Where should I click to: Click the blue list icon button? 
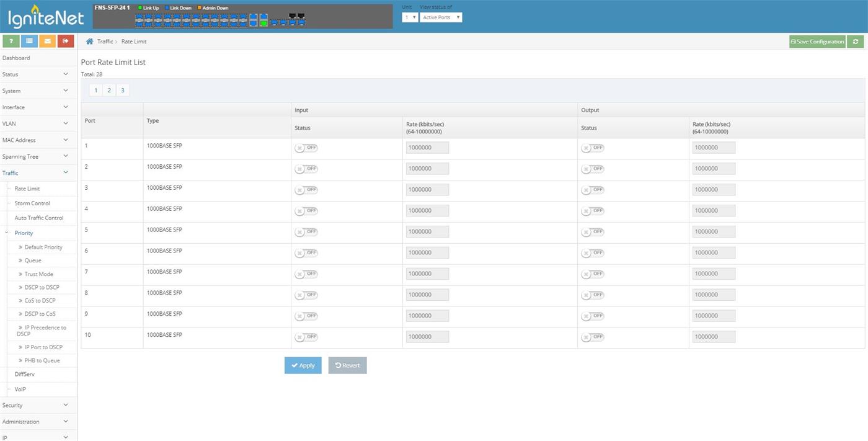point(29,41)
